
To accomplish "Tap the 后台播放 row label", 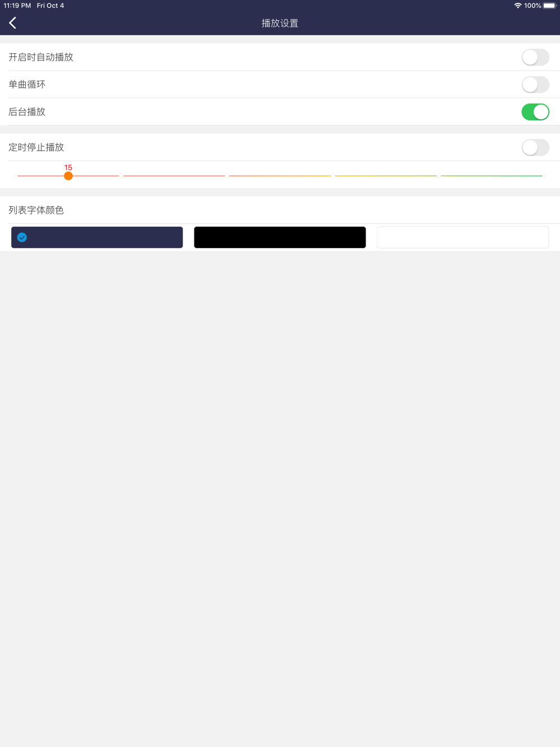I will 27,112.
